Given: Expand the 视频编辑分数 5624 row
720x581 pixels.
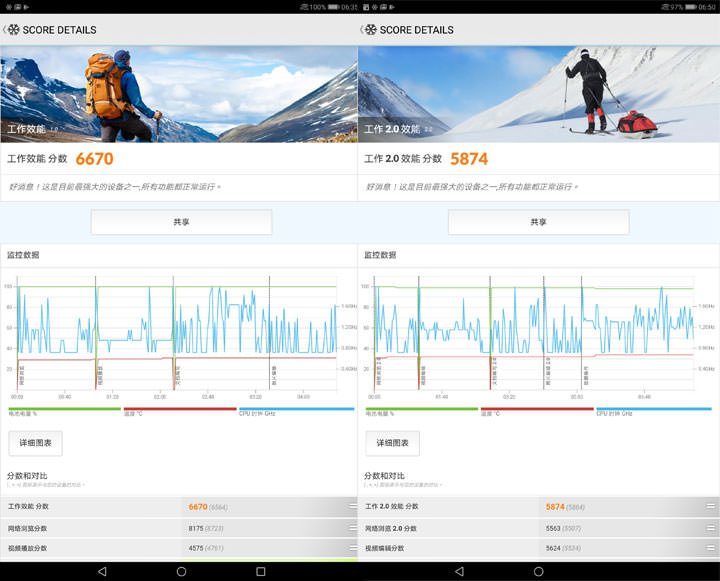Looking at the screenshot, I should click(710, 548).
